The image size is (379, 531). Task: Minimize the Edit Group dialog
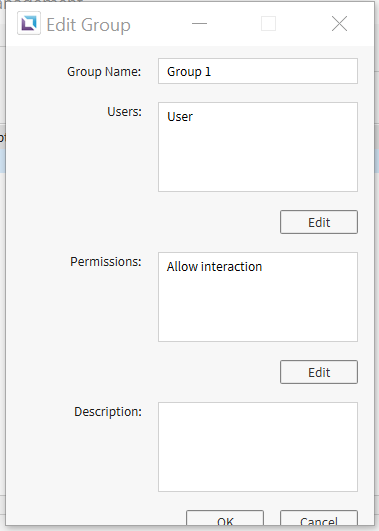coord(199,24)
